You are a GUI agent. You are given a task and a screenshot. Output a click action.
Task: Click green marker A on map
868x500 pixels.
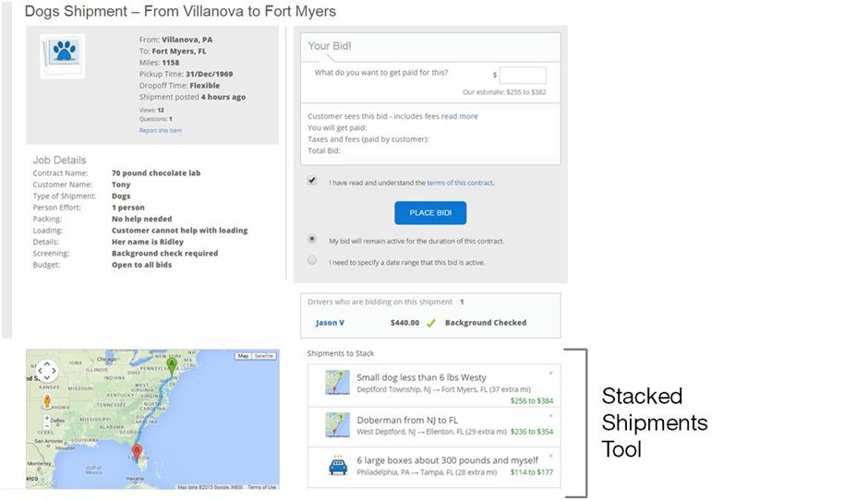click(172, 365)
